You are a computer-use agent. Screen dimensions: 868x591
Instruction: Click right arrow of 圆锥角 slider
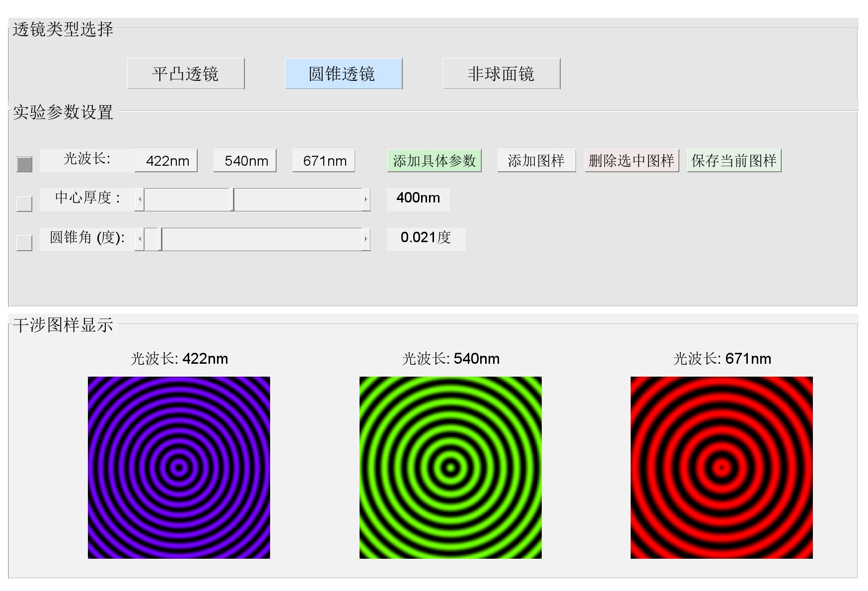coord(366,239)
